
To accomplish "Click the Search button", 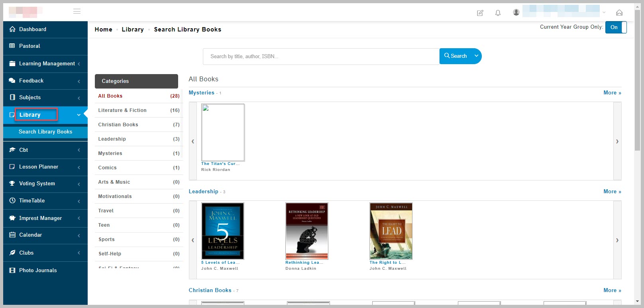I will click(456, 56).
